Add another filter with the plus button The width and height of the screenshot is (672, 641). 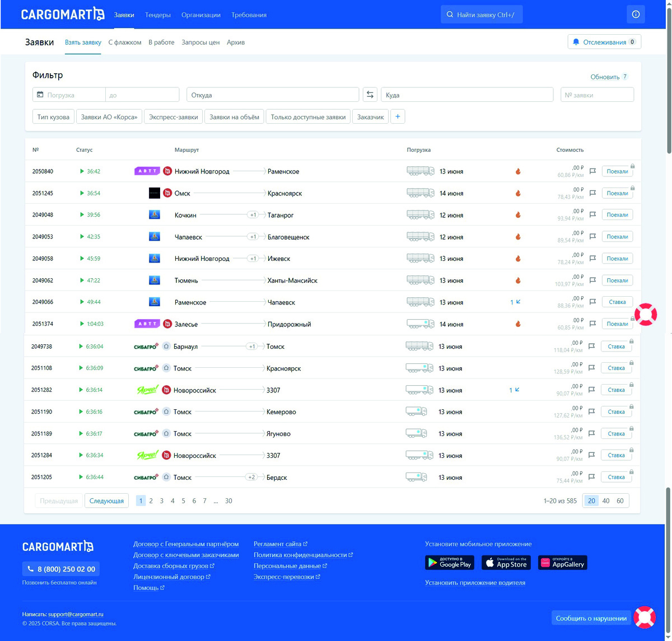[x=398, y=117]
